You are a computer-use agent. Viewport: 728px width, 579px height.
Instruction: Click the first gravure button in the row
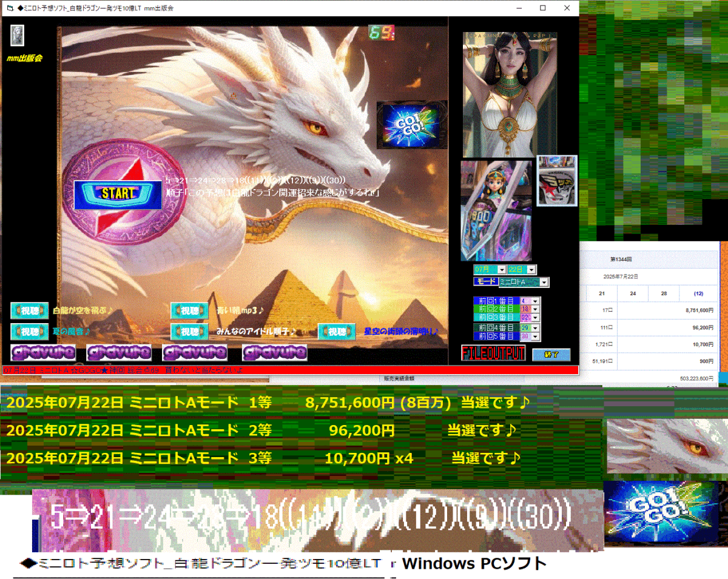click(x=43, y=352)
